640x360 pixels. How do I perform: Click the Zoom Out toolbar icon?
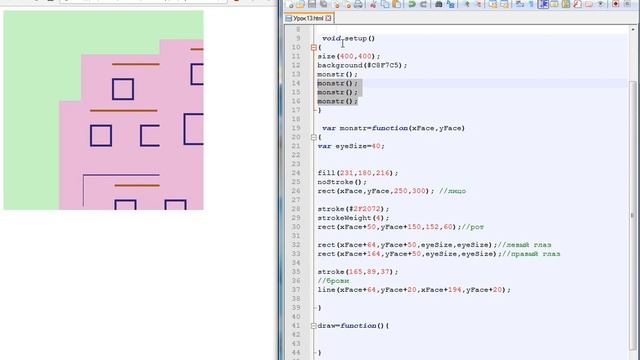(478, 4)
